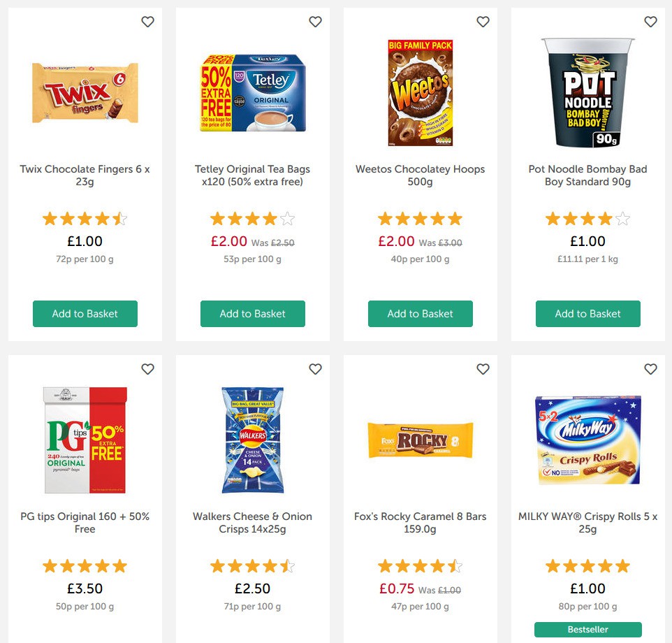Add Fox's Rocky Caramel Bars to favourites
Screen dimensions: 672x643
[x=483, y=368]
